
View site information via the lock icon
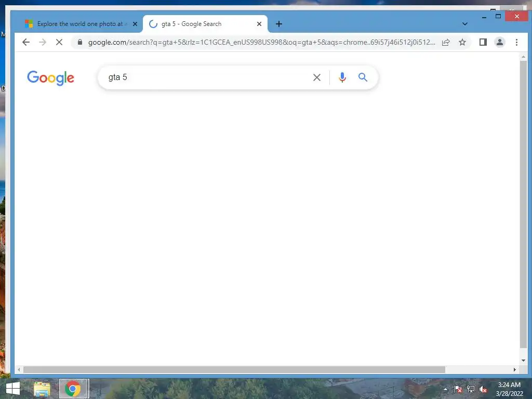coord(79,42)
